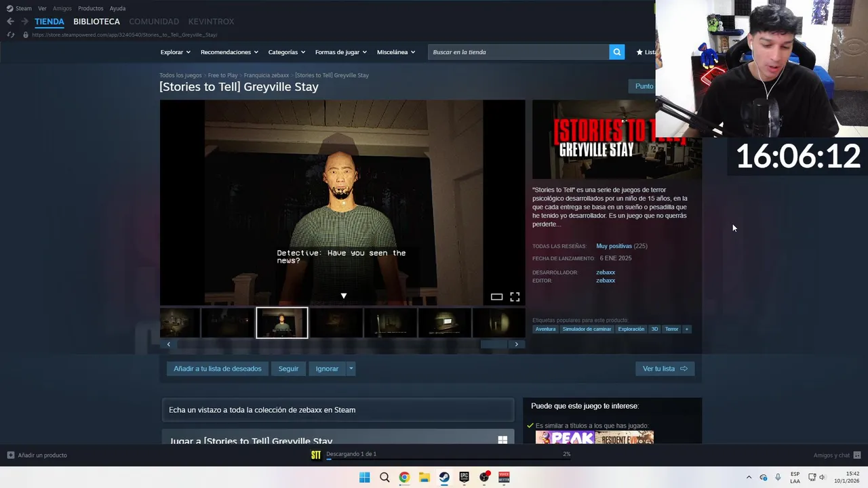Open Google Chrome from the taskbar
This screenshot has width=868, height=488.
404,477
